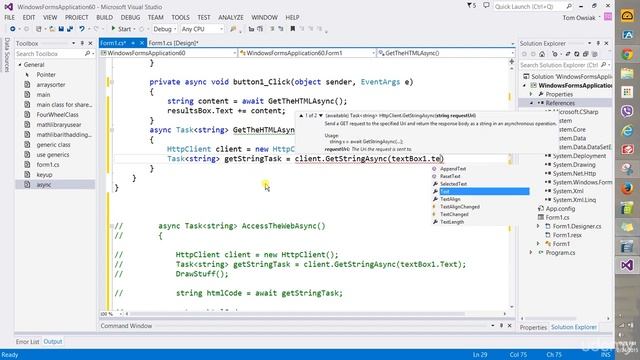Image resolution: width=640 pixels, height=360 pixels.
Task: Expand the Program.cs node in Solution Explorer
Action: coord(531,253)
